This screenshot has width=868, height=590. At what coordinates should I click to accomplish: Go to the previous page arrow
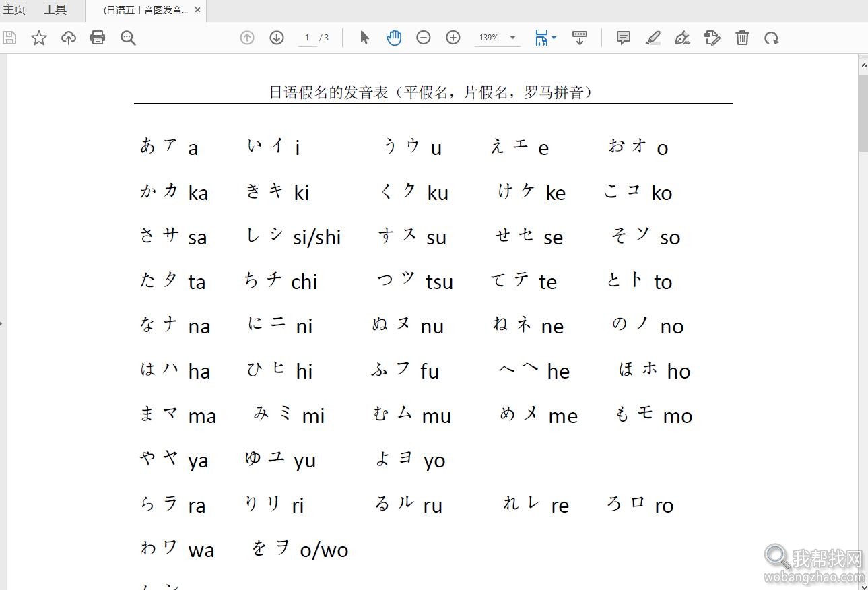247,38
